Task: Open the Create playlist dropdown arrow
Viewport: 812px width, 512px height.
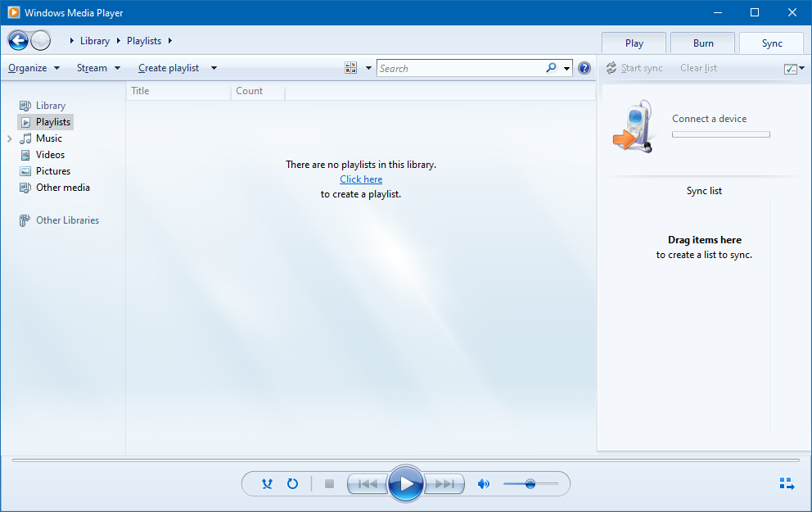Action: coord(214,68)
